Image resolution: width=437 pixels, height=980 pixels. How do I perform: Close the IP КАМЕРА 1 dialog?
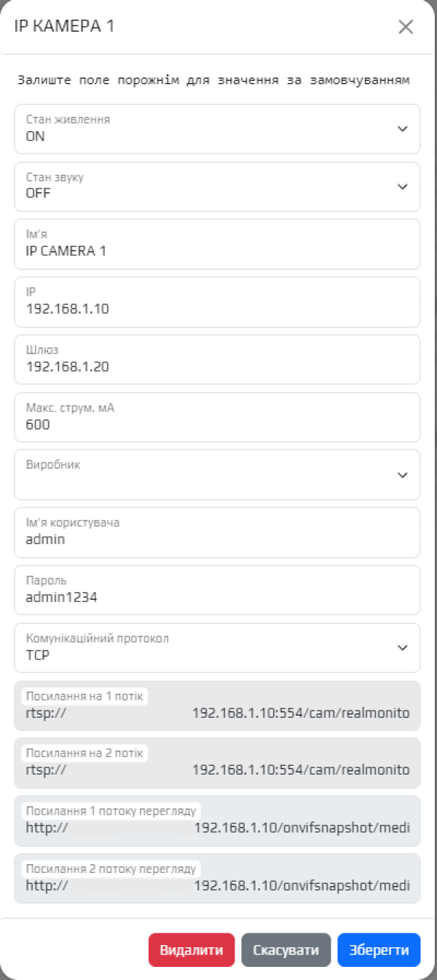(406, 27)
